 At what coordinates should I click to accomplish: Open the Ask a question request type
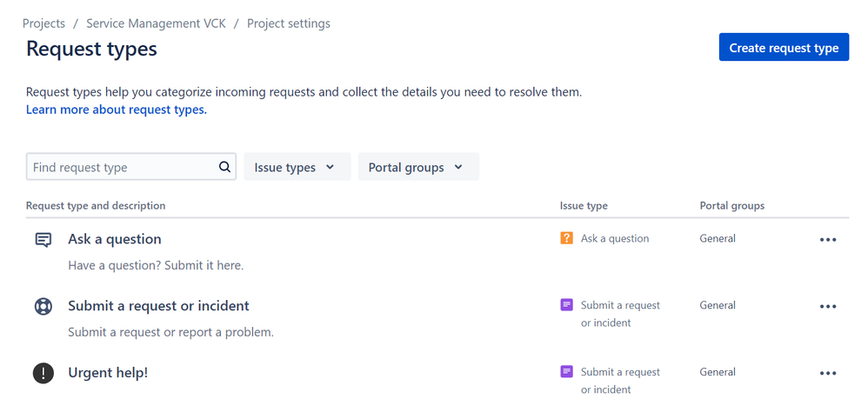[115, 239]
